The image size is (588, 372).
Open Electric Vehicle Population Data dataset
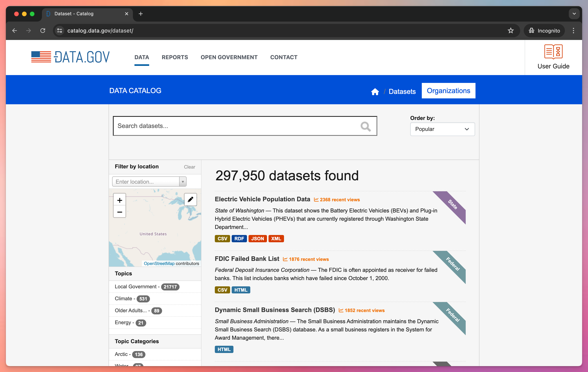tap(262, 199)
